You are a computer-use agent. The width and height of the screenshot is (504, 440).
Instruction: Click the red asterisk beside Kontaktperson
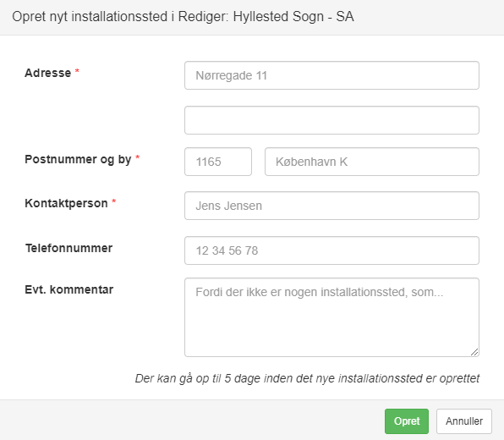click(x=114, y=201)
